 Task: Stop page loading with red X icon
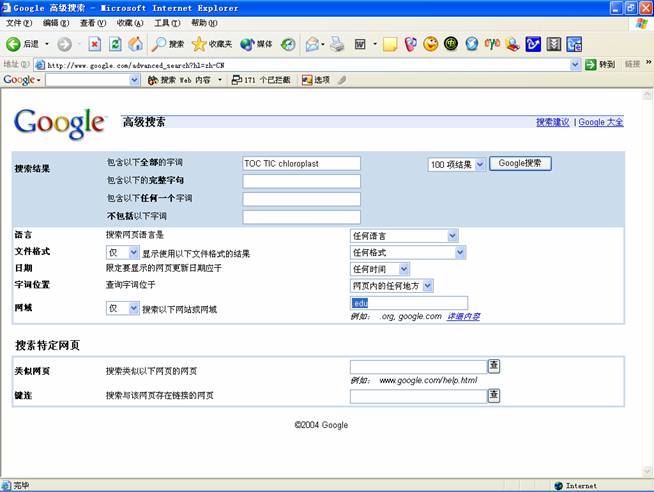pos(95,44)
